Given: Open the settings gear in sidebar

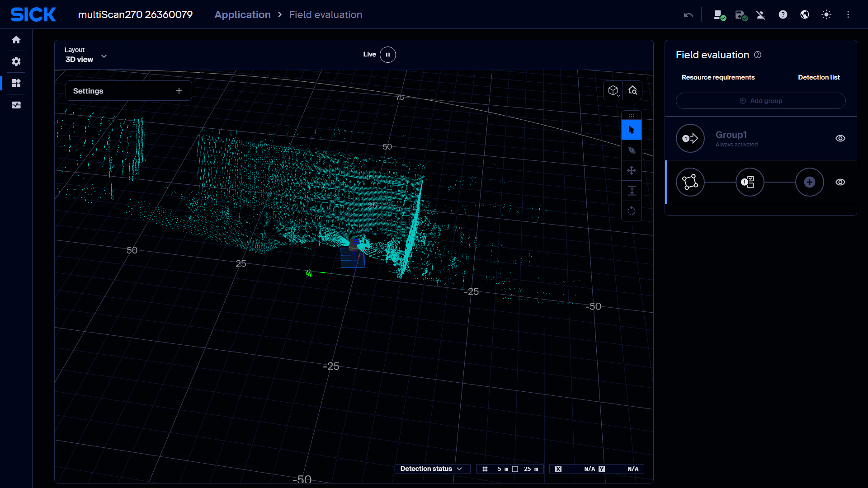Looking at the screenshot, I should point(16,61).
